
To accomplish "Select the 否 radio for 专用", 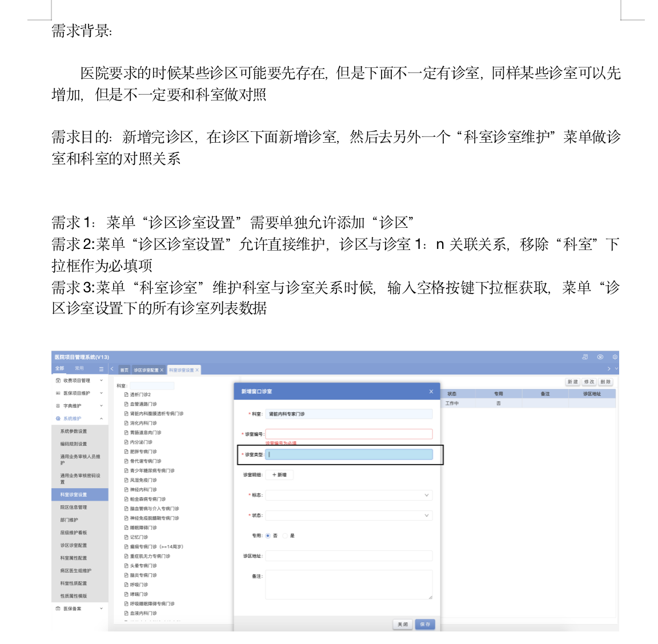I will pyautogui.click(x=268, y=536).
